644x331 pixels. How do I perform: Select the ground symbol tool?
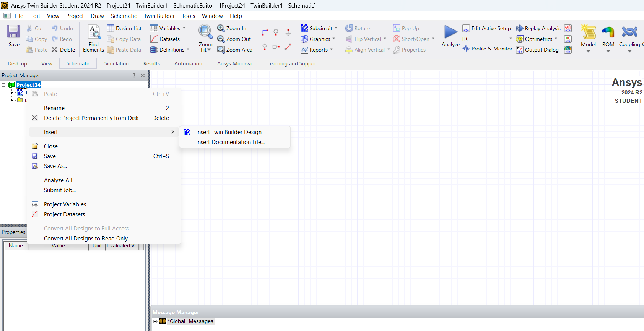[288, 32]
